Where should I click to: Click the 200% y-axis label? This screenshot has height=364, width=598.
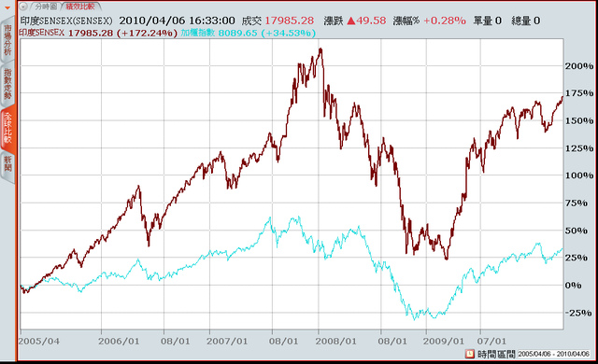[x=579, y=66]
